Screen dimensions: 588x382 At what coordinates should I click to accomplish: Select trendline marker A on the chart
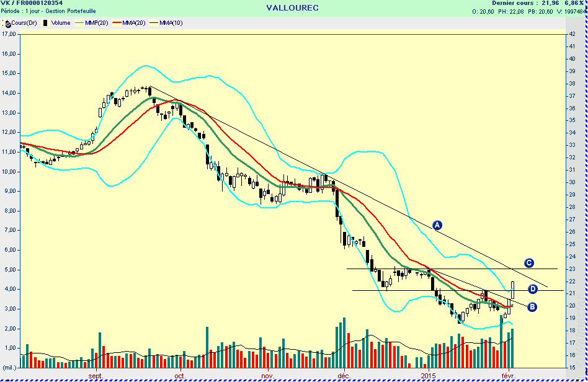click(x=437, y=225)
